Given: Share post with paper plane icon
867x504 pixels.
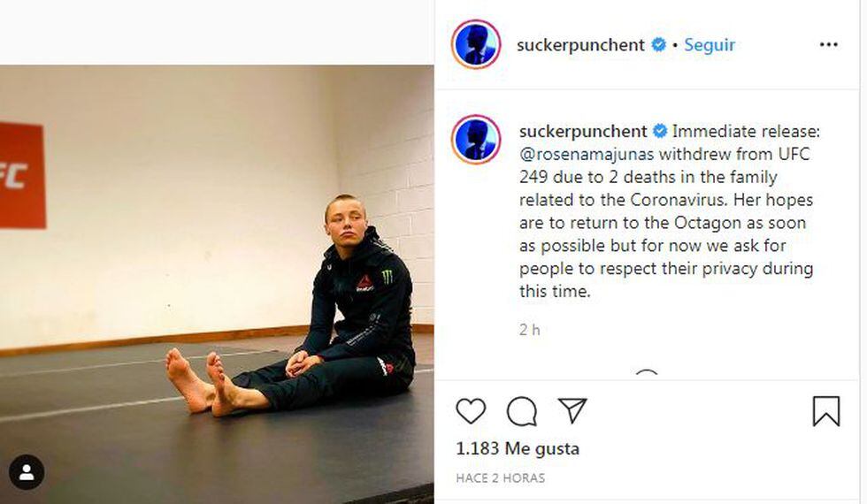Looking at the screenshot, I should 572,410.
